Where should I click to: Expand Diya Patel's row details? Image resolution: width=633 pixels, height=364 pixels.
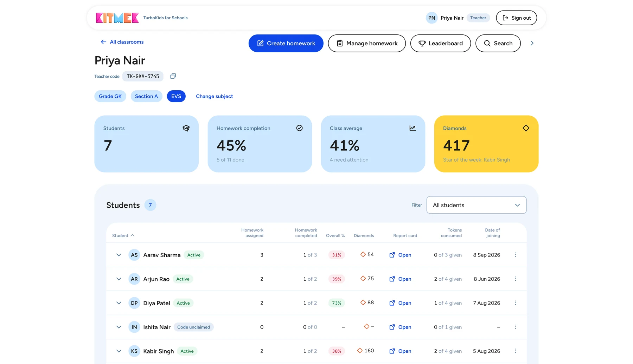119,303
